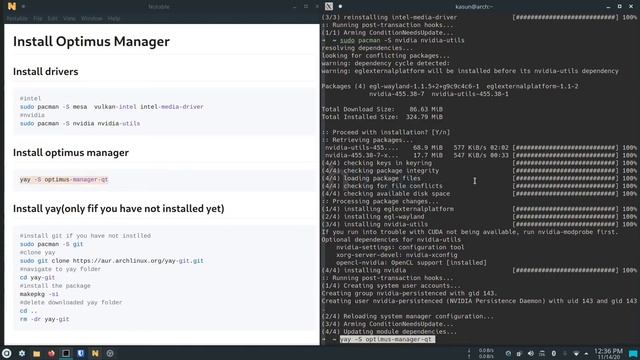Open the volume control in system tray
640x360 pixels.
click(531, 353)
